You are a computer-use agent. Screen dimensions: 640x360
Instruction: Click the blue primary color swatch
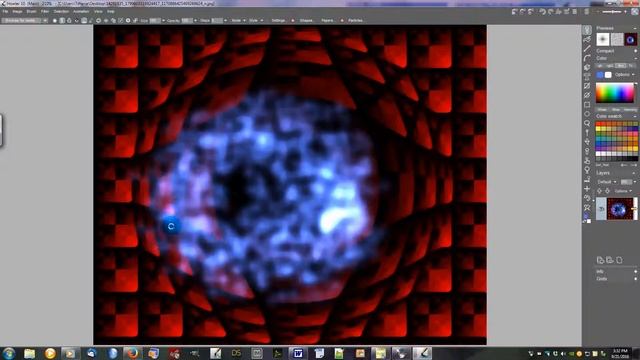(600, 75)
